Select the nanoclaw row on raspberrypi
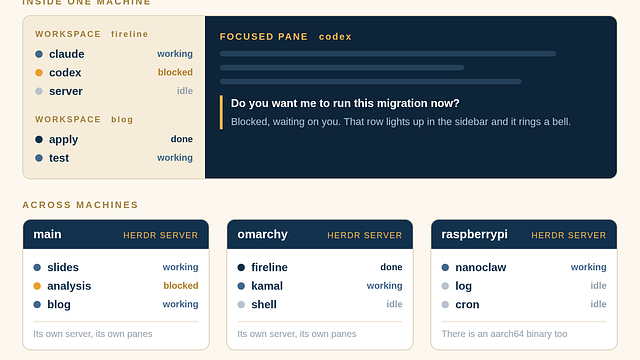 [x=524, y=267]
